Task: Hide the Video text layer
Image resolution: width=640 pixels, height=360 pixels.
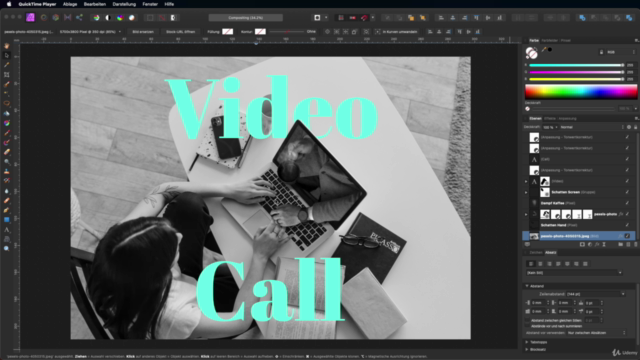Action: (x=627, y=181)
